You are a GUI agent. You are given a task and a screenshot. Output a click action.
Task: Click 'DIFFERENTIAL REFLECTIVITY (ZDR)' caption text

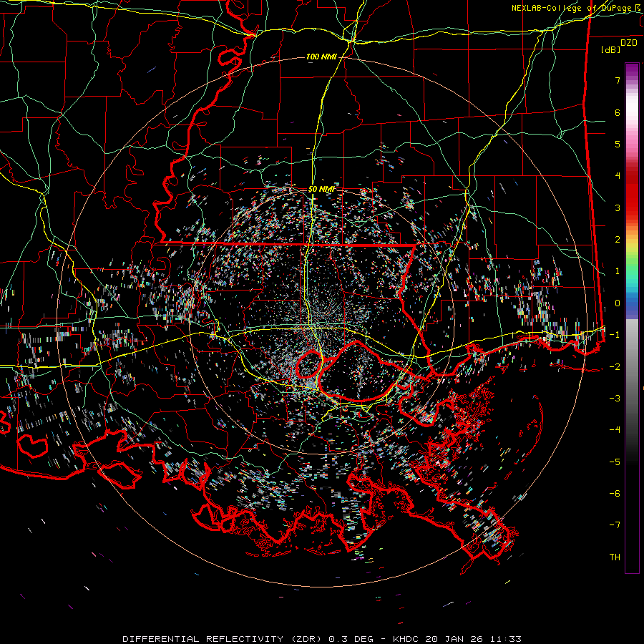(x=223, y=639)
